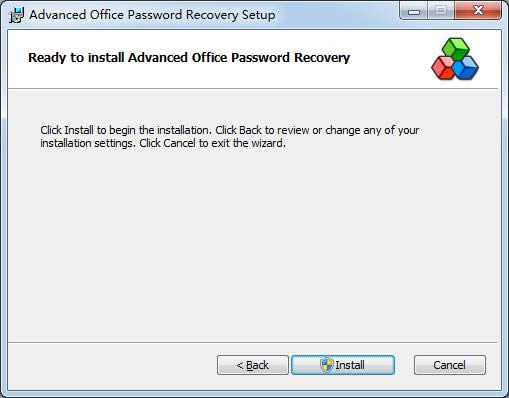Click the installer icon in the title bar

point(17,15)
